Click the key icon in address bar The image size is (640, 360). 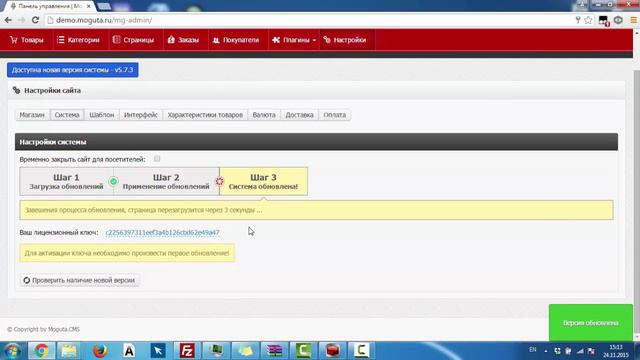[578, 20]
